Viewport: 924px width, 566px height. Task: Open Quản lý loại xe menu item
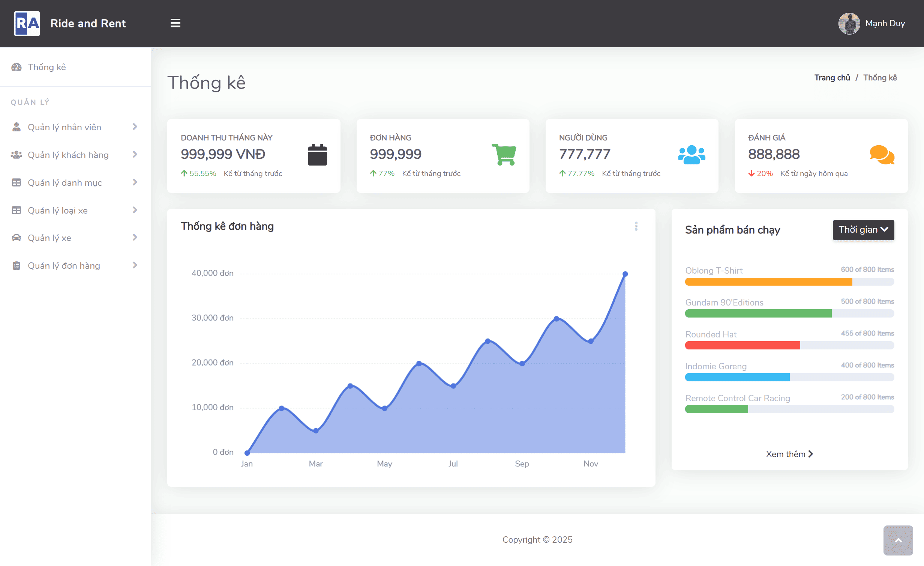coord(75,210)
